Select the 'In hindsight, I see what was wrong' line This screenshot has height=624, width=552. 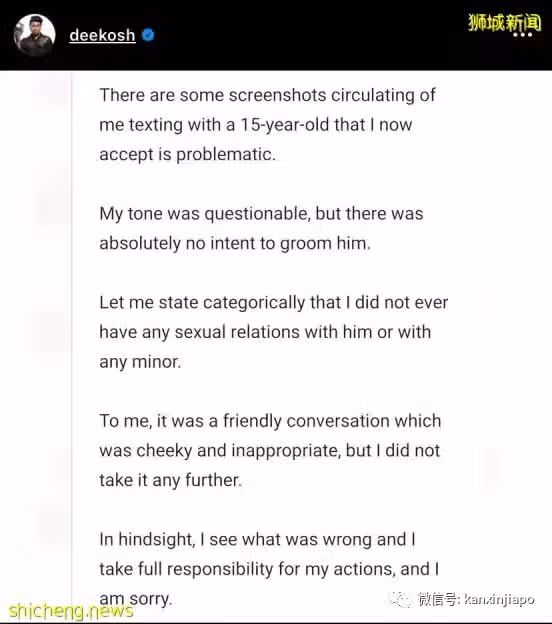(x=257, y=540)
